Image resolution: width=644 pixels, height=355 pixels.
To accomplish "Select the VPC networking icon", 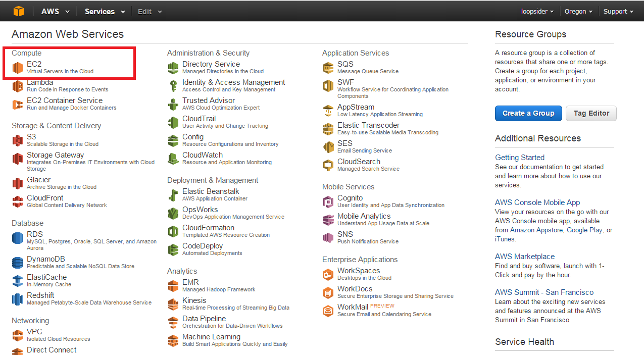I will 18,335.
